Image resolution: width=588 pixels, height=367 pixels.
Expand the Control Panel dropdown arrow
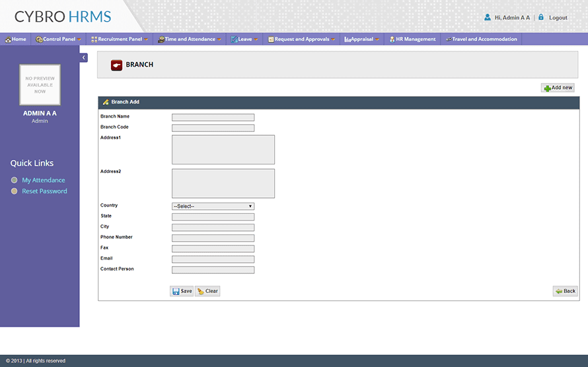79,40
